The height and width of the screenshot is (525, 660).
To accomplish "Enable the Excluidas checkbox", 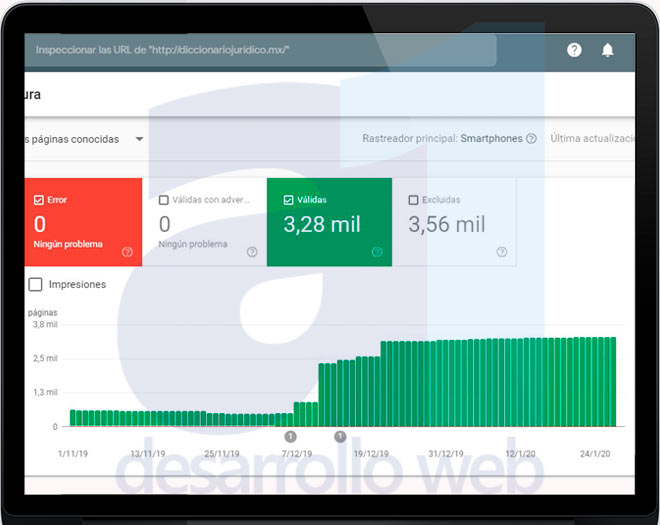I will point(413,200).
